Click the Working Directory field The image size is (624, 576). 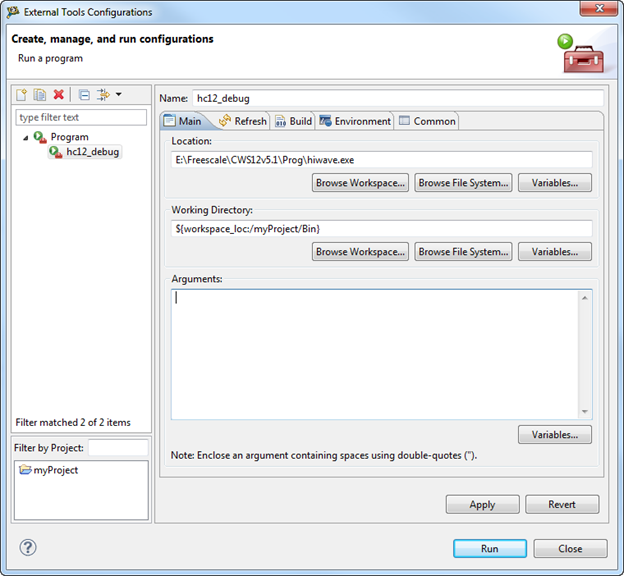coord(382,229)
